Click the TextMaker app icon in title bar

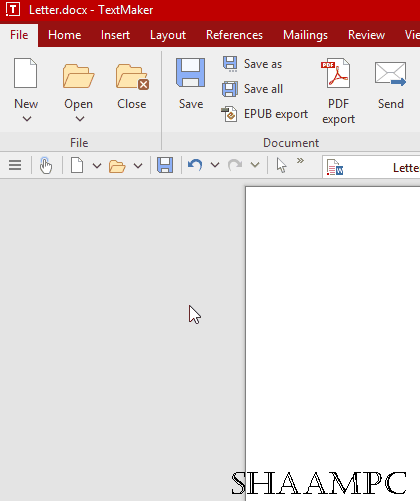[x=13, y=10]
